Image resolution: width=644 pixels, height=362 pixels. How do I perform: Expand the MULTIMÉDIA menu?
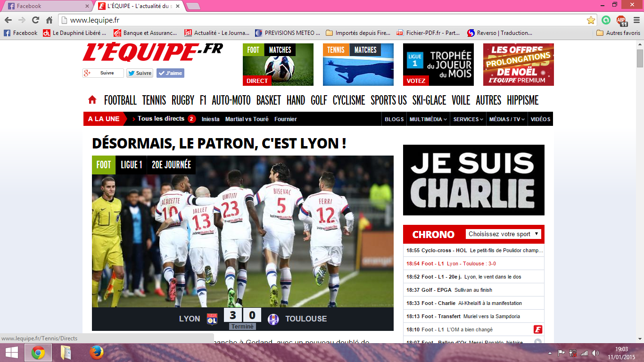(428, 119)
